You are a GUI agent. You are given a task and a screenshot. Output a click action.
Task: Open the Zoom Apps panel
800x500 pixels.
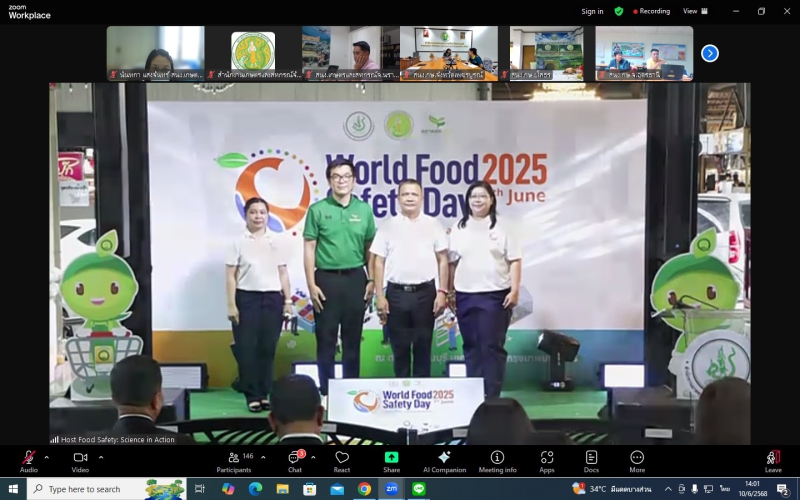[x=547, y=461]
